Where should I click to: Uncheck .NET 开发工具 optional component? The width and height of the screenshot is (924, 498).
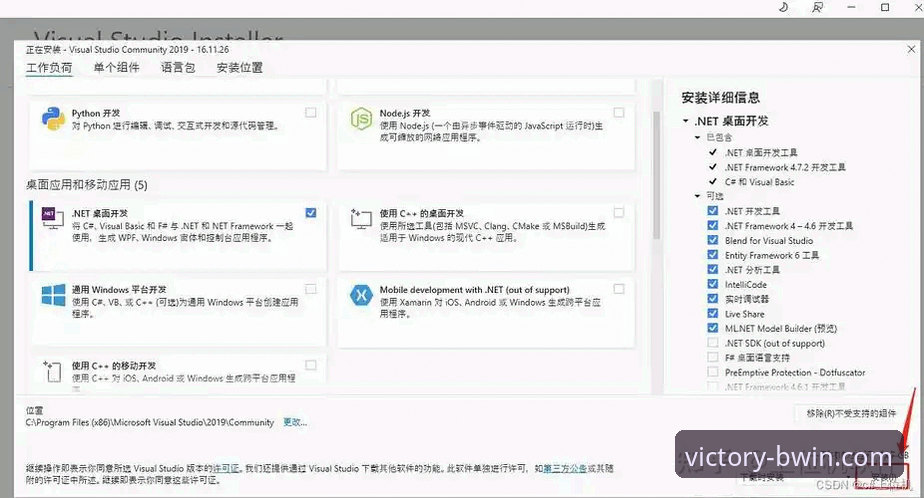pos(712,210)
